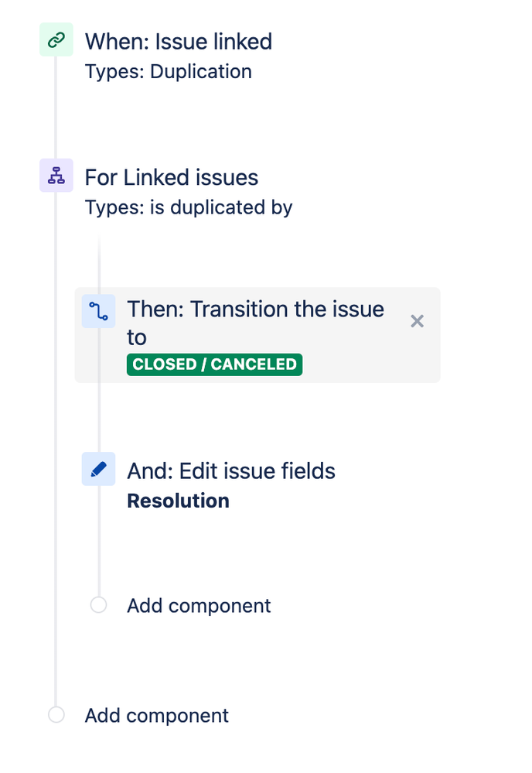Click the blue pencil edit icon
The width and height of the screenshot is (532, 773).
[98, 470]
